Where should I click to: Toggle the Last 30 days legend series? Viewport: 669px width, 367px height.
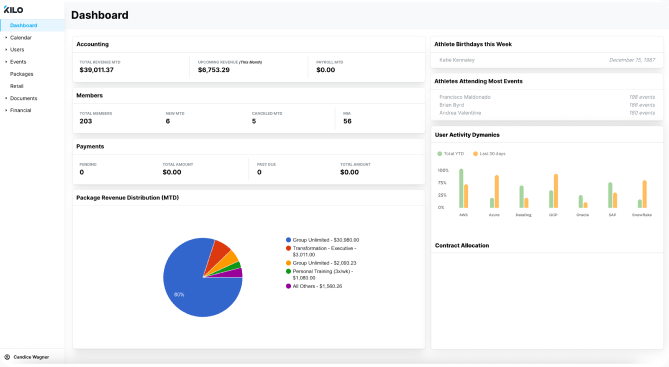[489, 154]
